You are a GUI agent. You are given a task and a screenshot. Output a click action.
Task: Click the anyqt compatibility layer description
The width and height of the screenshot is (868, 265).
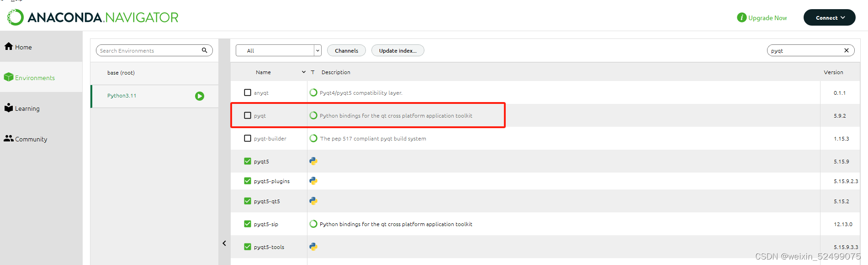(x=361, y=93)
